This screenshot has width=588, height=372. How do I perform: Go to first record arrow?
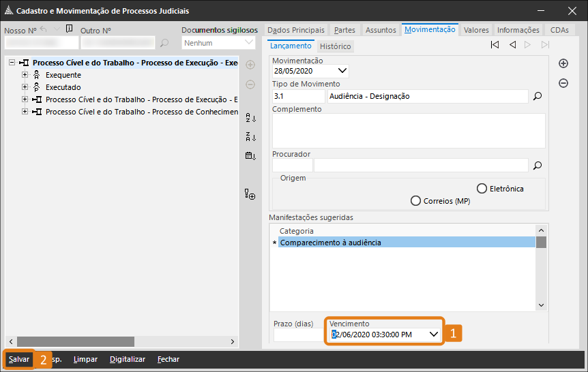(x=495, y=45)
